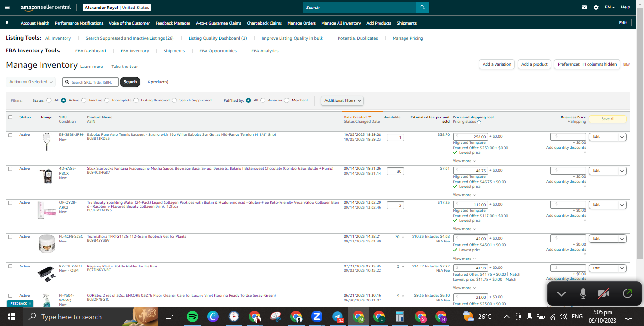Expand the available quantity 20 chevron for Technaflora
644x326 pixels.
pyautogui.click(x=403, y=237)
